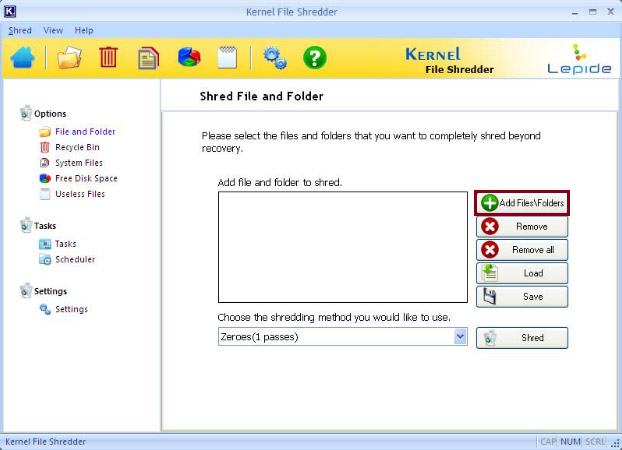The image size is (622, 450).
Task: Click the icon beside System Files
Action: click(45, 163)
